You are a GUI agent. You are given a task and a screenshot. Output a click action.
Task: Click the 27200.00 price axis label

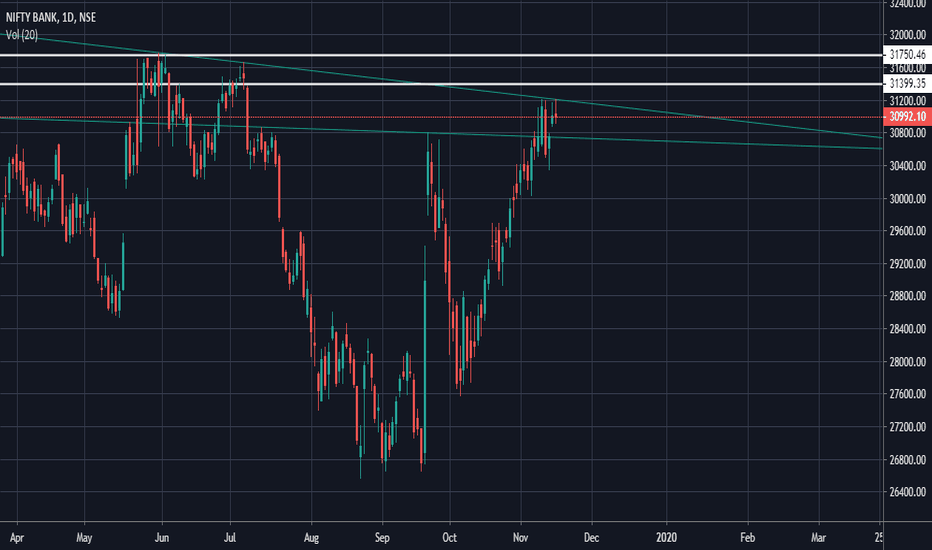tap(907, 426)
